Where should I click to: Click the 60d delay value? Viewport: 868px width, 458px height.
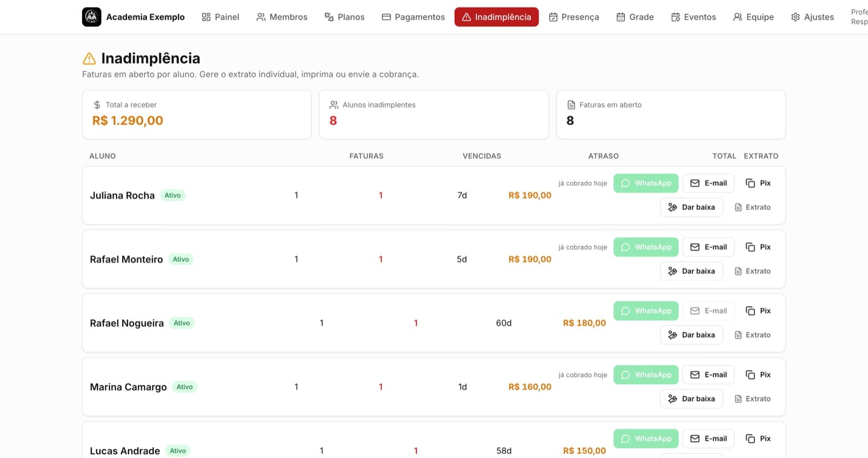point(504,323)
